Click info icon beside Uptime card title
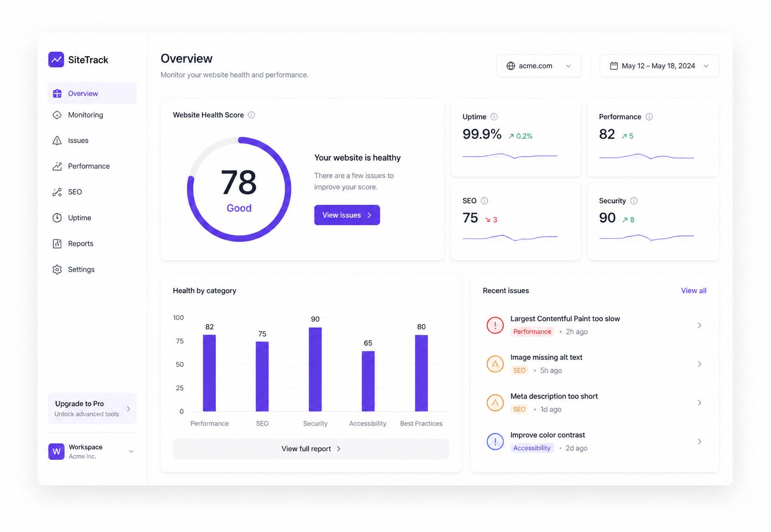The width and height of the screenshot is (771, 532). [494, 117]
